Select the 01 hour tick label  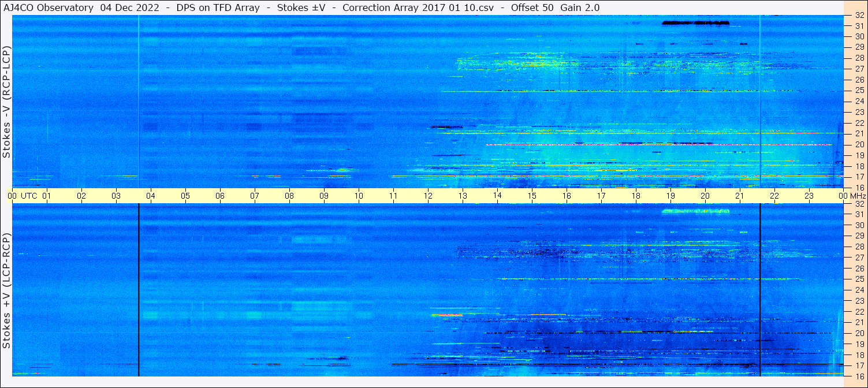[47, 196]
